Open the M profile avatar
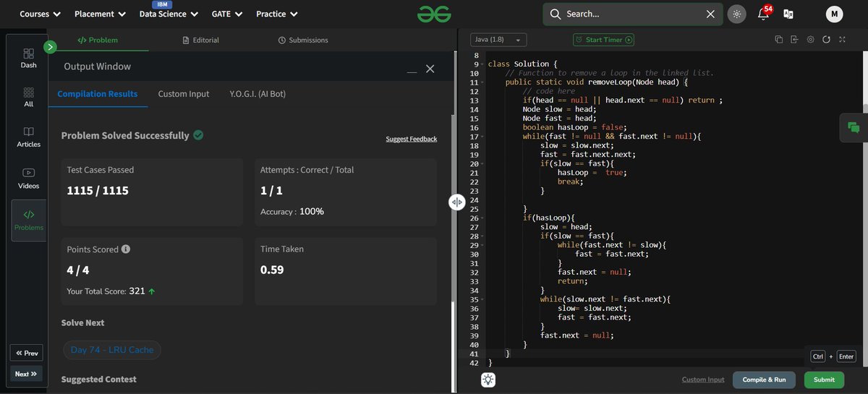 [x=834, y=14]
